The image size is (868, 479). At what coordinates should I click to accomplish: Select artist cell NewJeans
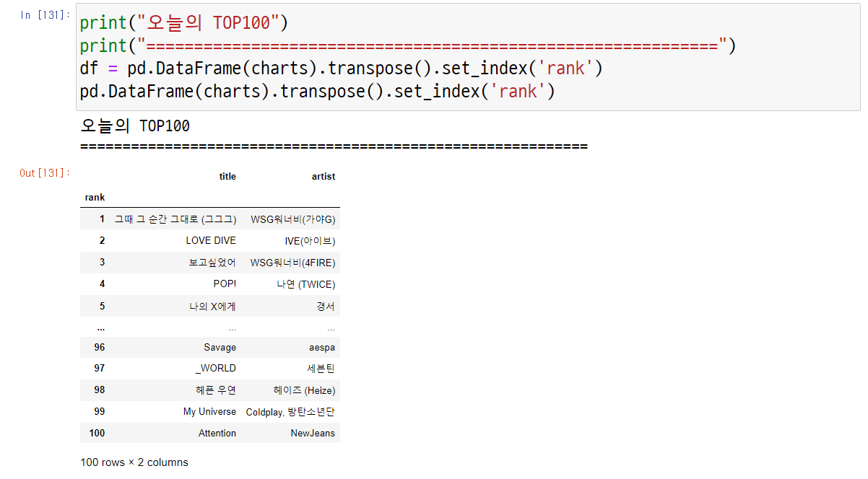pos(313,433)
